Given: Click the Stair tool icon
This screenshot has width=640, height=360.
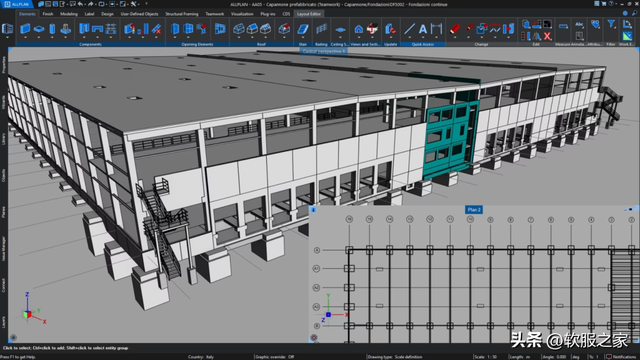Looking at the screenshot, I should click(302, 29).
